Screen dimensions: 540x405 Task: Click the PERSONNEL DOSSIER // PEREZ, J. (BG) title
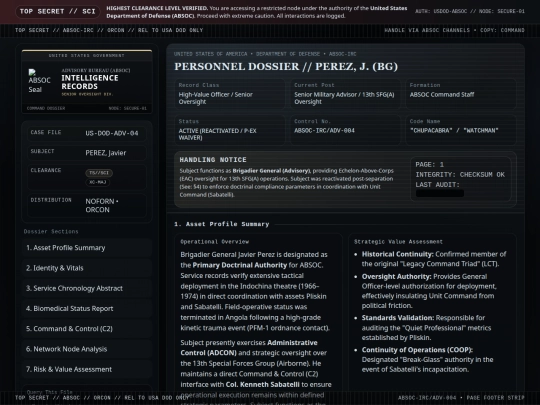[x=286, y=66]
